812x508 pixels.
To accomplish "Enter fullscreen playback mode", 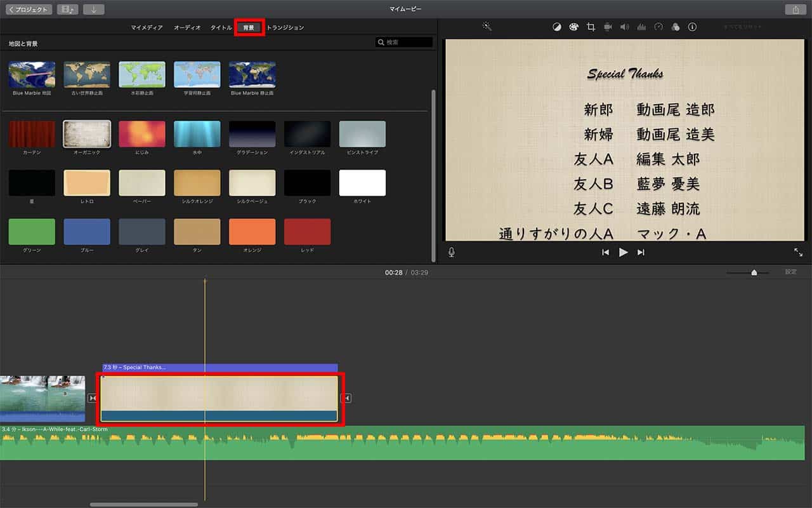I will click(798, 252).
